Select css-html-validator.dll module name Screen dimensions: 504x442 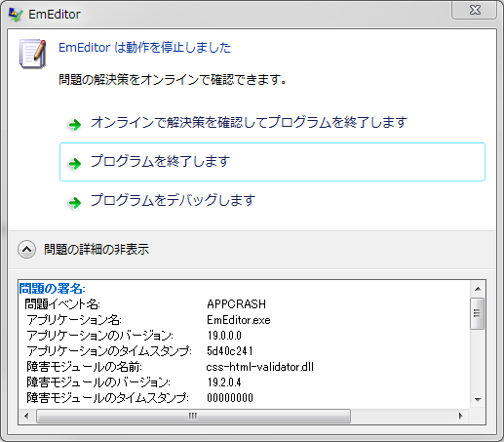click(260, 367)
